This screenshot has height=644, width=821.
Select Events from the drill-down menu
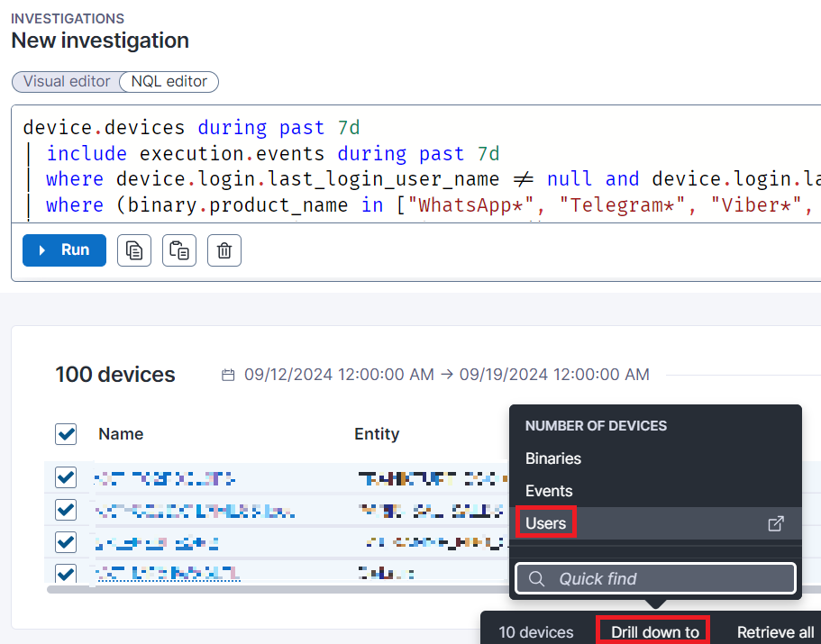(549, 491)
